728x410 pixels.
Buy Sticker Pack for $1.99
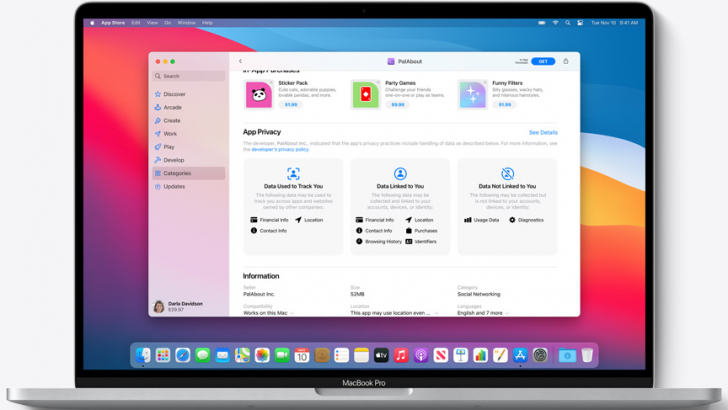pos(291,104)
